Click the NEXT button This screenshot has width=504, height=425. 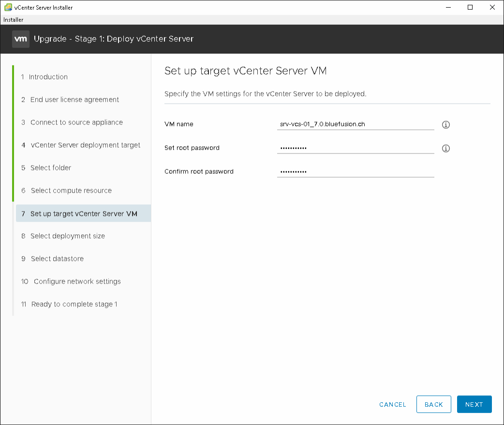[x=474, y=404]
